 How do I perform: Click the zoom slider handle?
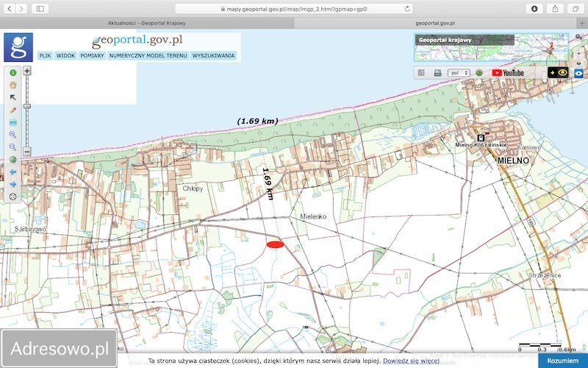[27, 107]
